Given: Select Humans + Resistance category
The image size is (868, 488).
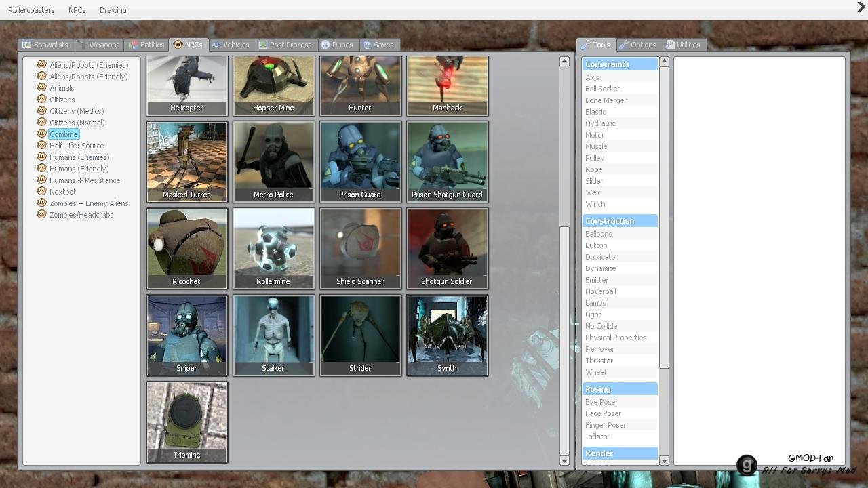Looking at the screenshot, I should tap(79, 180).
